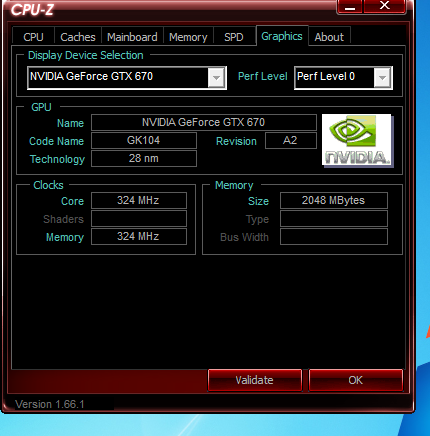
Task: Click the Core label in Clocks
Action: 72,201
